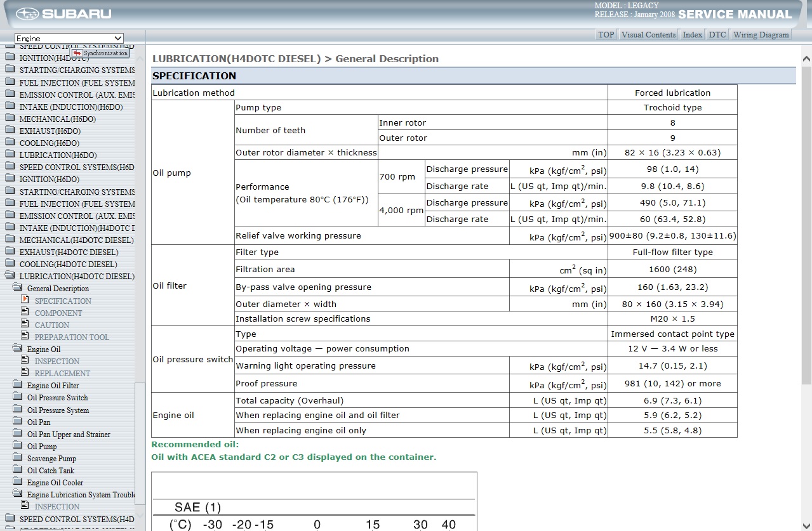
Task: Click folder icon beside COOLING(H6DO)
Action: 10,142
